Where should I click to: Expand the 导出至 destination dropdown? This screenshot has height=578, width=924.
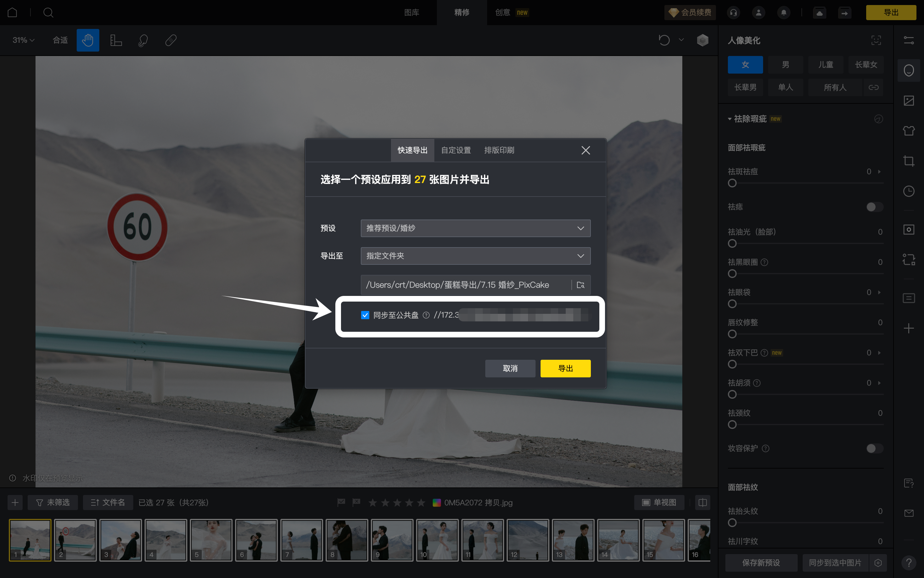point(475,256)
